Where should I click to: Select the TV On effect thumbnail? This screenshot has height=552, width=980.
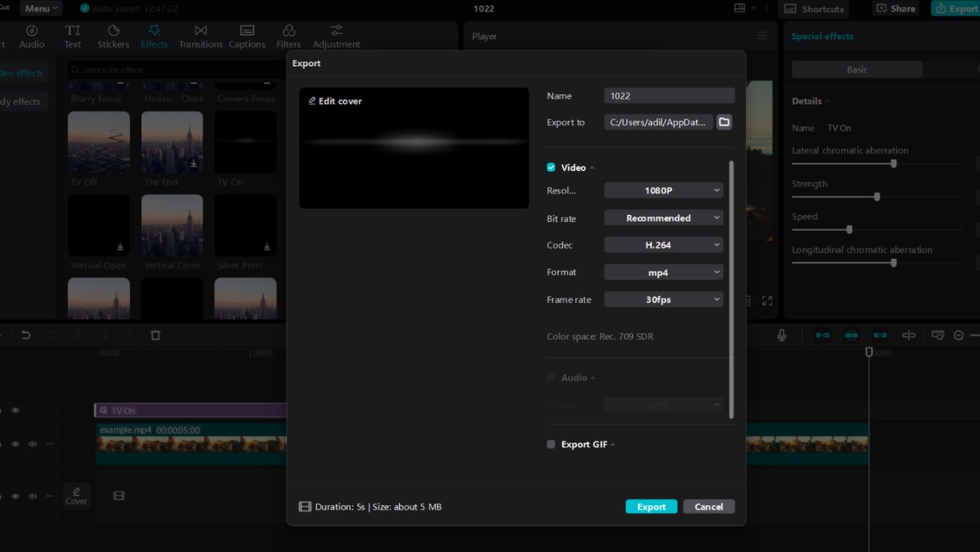coord(246,142)
